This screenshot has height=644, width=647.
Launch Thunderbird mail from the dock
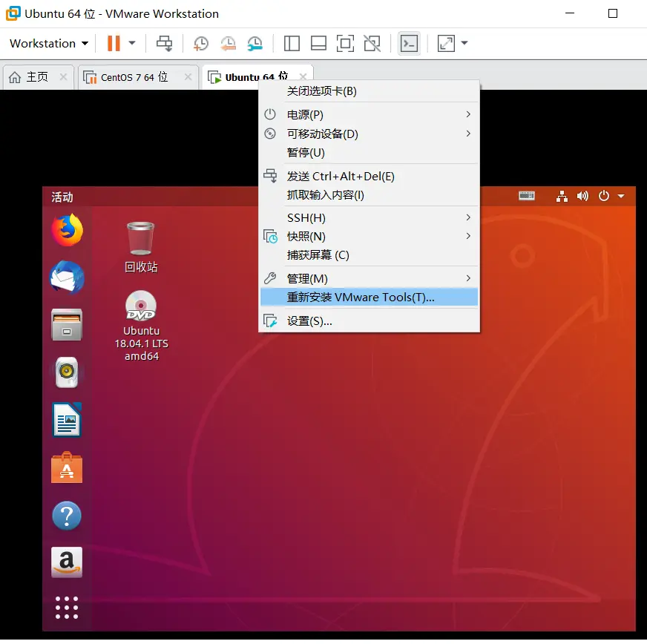pyautogui.click(x=67, y=277)
